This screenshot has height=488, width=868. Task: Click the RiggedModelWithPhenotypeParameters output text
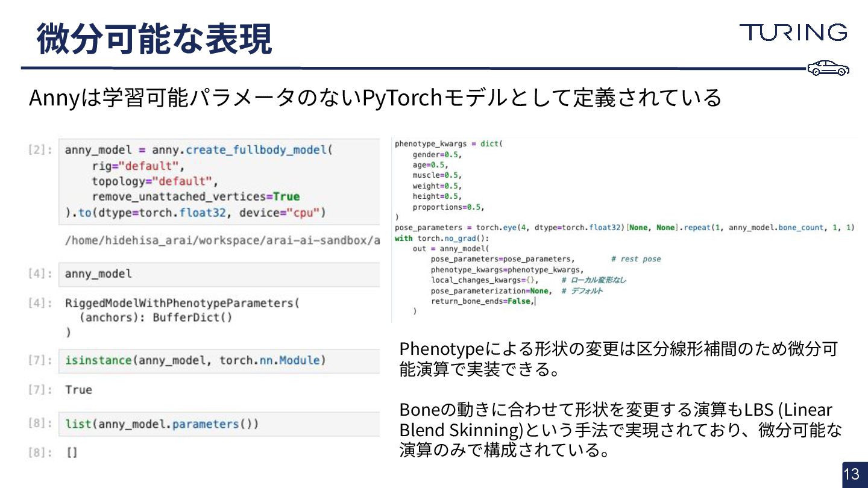[x=181, y=302]
